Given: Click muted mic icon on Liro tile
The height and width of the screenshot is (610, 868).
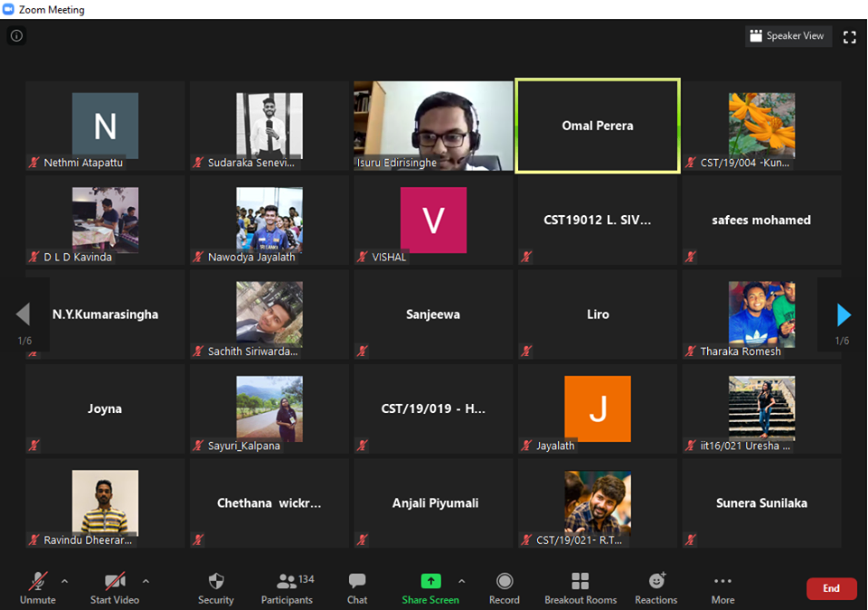Looking at the screenshot, I should click(x=526, y=351).
